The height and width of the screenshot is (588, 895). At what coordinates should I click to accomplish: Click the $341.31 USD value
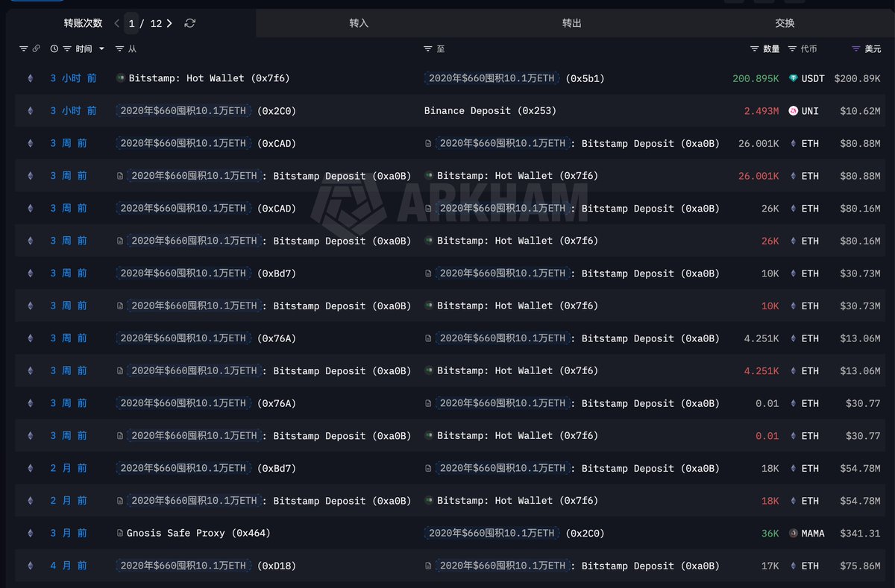[860, 534]
